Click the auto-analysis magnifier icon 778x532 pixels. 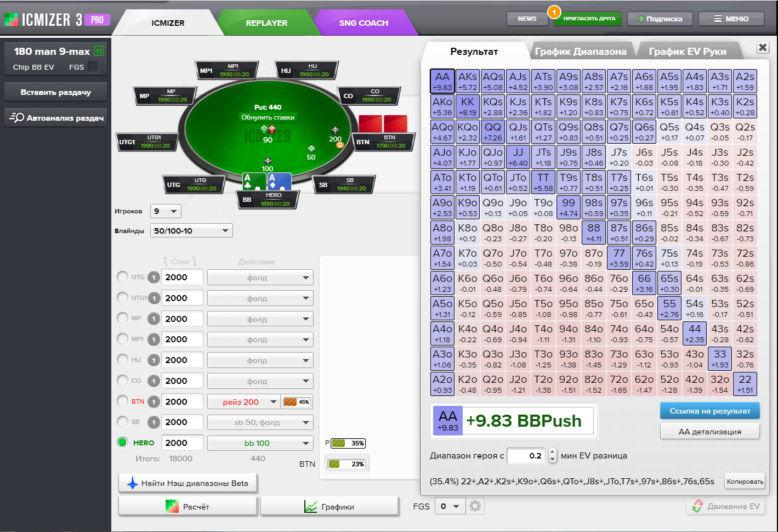coord(16,117)
